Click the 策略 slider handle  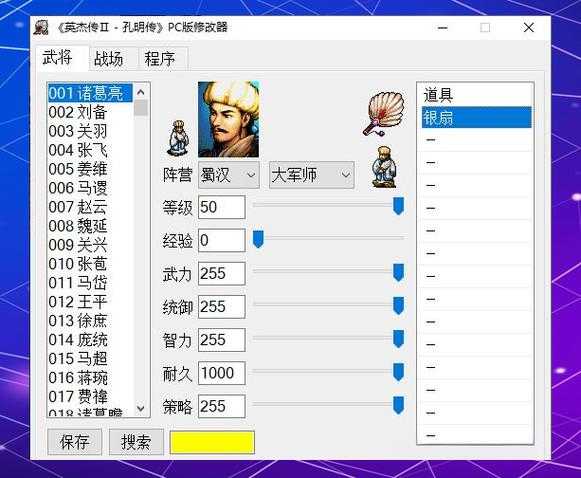click(x=398, y=405)
